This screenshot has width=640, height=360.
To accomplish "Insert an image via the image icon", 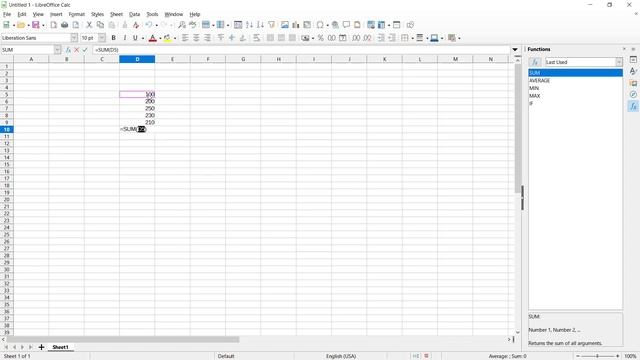I will pos(285,25).
